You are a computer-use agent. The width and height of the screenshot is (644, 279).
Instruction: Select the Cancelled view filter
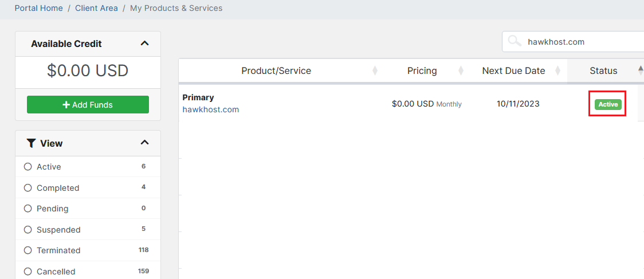coord(28,272)
